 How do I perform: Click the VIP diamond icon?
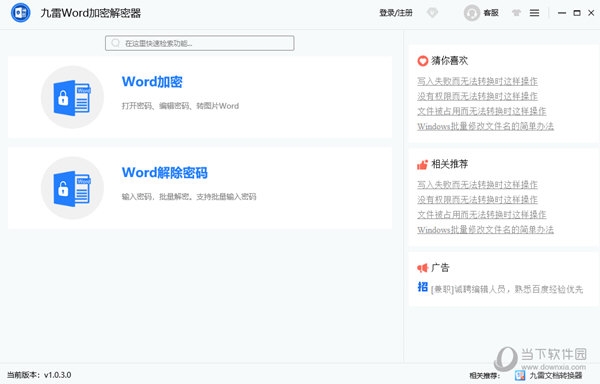click(x=432, y=13)
